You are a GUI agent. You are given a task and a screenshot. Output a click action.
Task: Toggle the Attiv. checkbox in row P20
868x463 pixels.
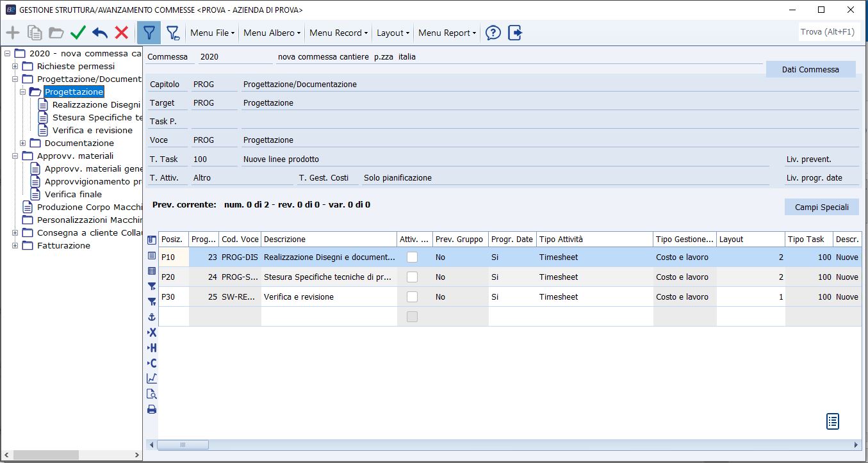click(413, 277)
